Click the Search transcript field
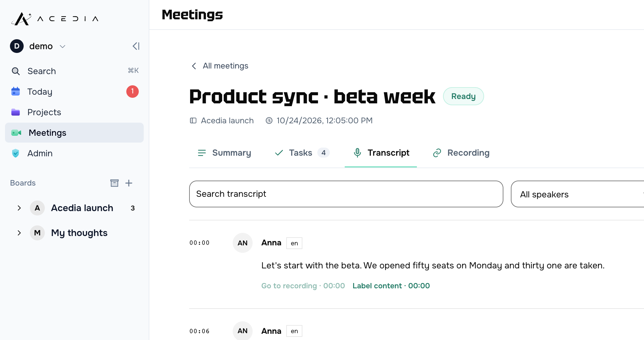The height and width of the screenshot is (340, 644). 346,194
